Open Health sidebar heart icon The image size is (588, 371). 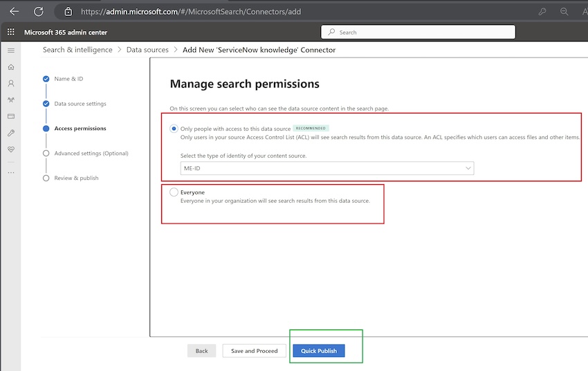pos(11,150)
